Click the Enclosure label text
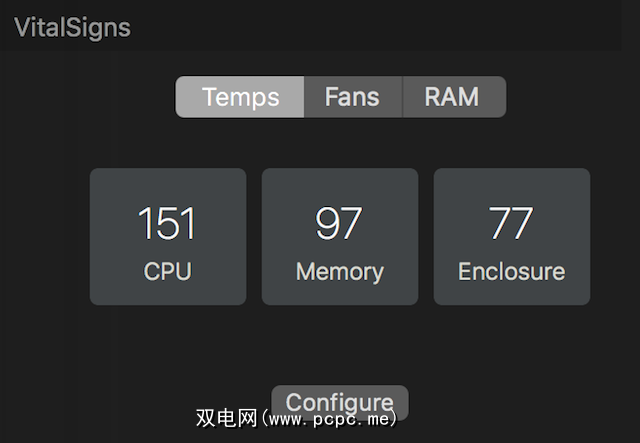The image size is (640, 443). pyautogui.click(x=511, y=271)
